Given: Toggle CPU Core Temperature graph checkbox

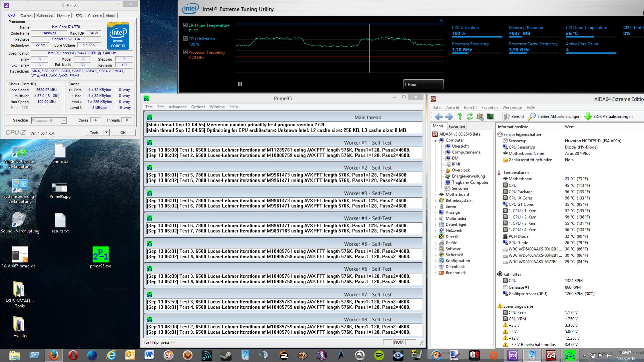Looking at the screenshot, I should [x=185, y=25].
